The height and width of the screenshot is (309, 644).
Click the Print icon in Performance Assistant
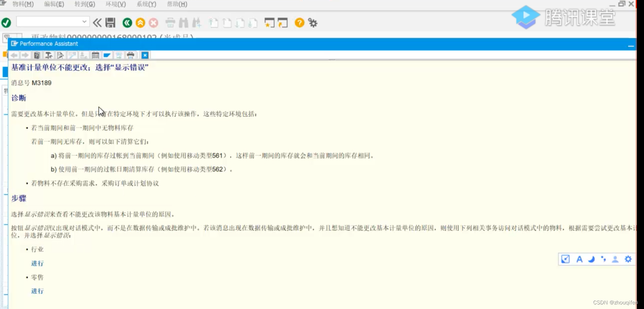click(130, 55)
